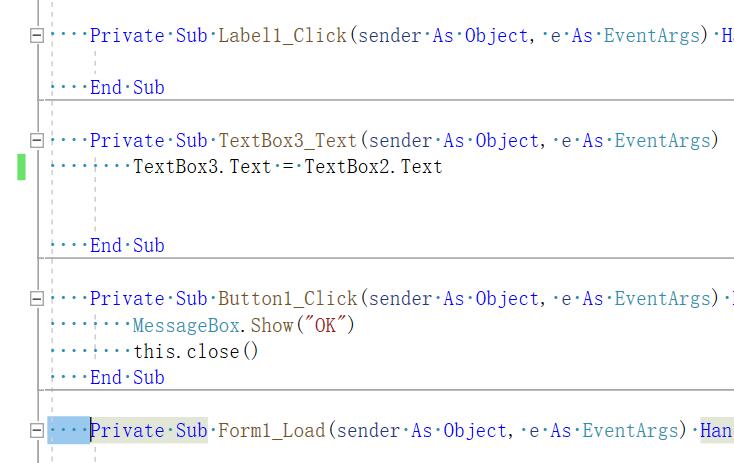
Task: Click the highlighted Private keyword of Form1_Load
Action: click(x=127, y=431)
